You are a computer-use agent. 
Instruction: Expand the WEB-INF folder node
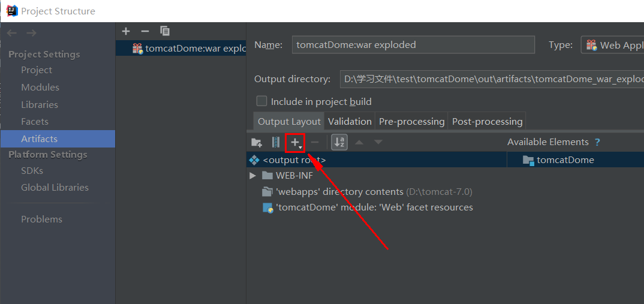(x=252, y=176)
